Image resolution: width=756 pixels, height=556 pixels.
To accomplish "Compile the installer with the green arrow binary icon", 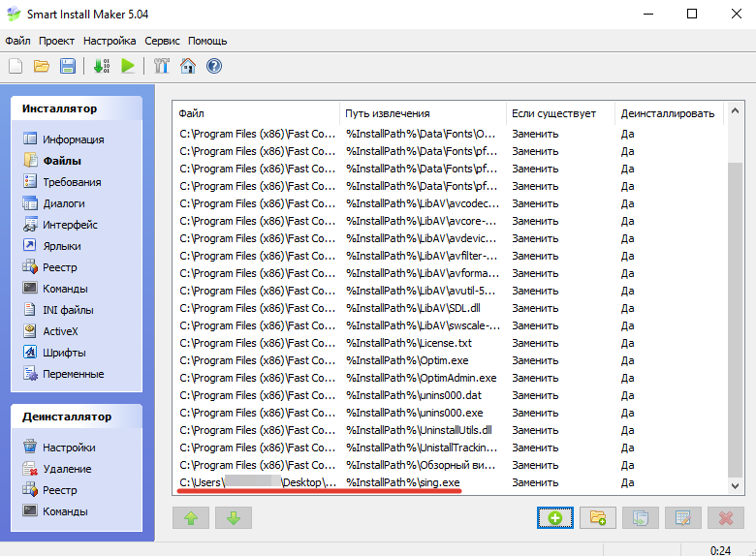I will (101, 66).
